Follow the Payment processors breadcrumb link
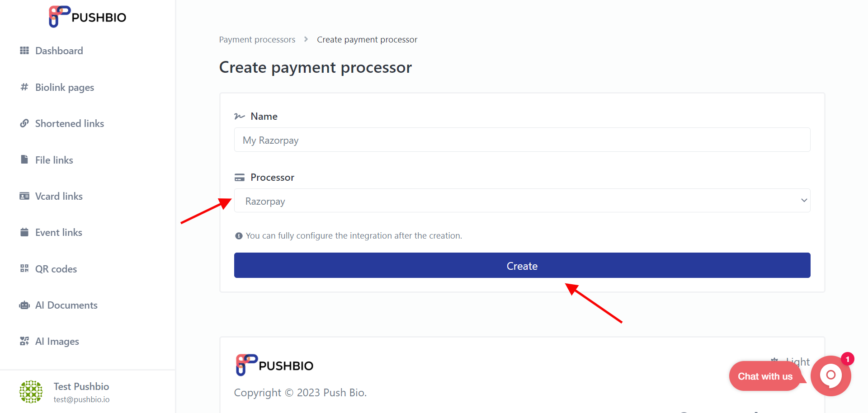Image resolution: width=868 pixels, height=413 pixels. coord(257,40)
